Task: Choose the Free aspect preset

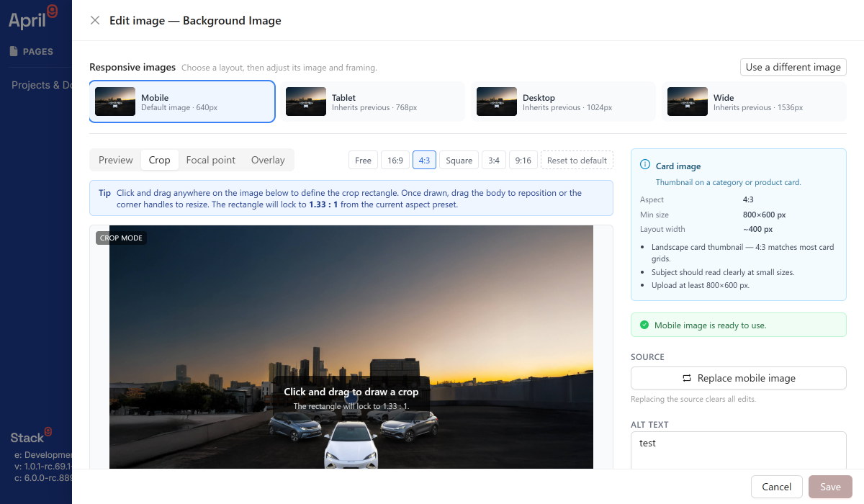Action: point(364,160)
